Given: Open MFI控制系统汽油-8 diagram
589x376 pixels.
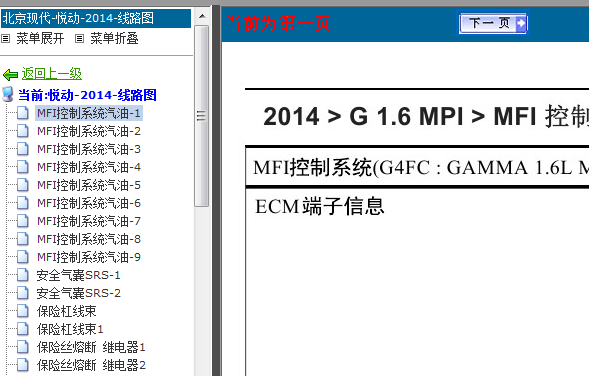Looking at the screenshot, I should coord(89,239).
